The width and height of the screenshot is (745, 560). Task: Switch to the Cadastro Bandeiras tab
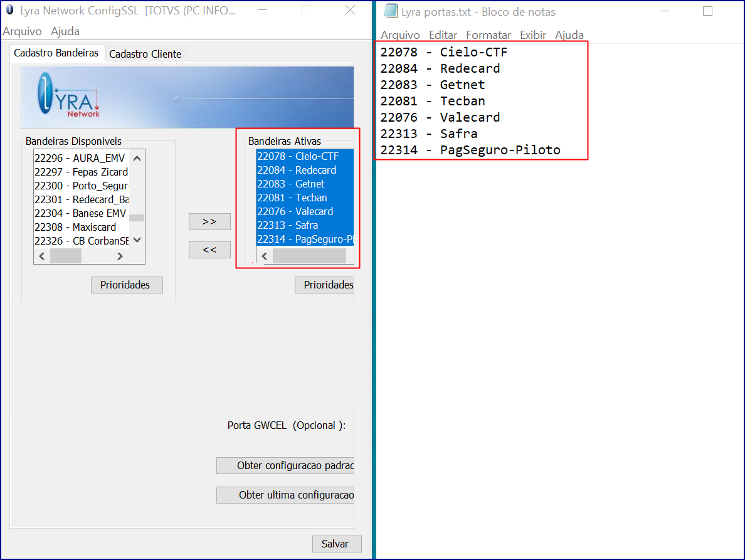point(56,53)
